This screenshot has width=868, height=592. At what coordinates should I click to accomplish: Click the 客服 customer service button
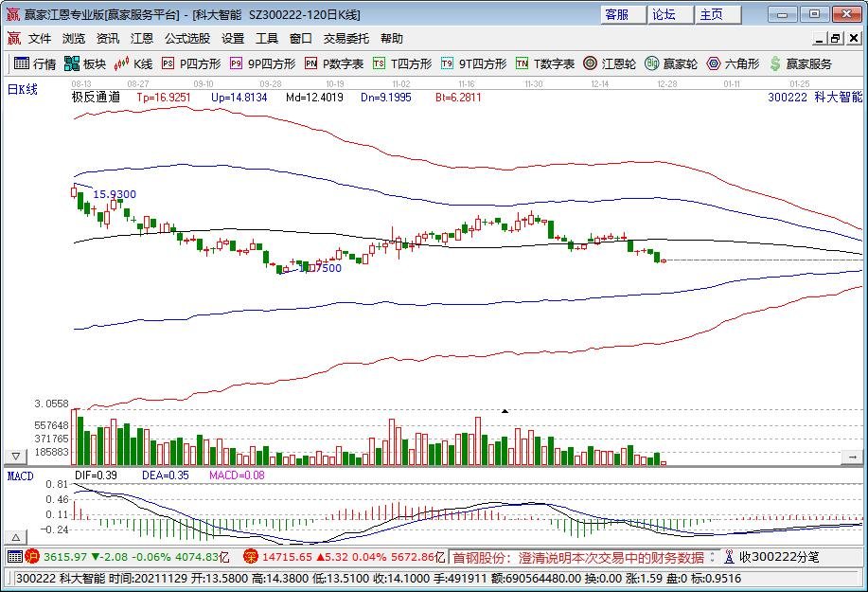click(x=623, y=14)
